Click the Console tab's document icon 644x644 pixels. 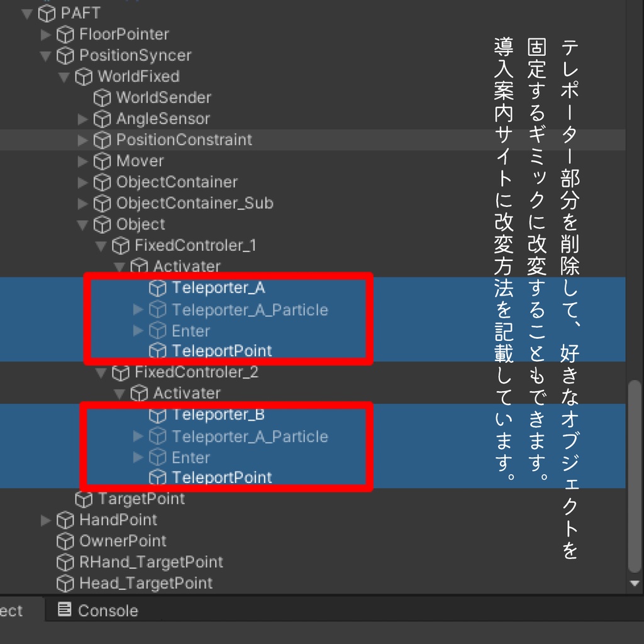point(65,610)
